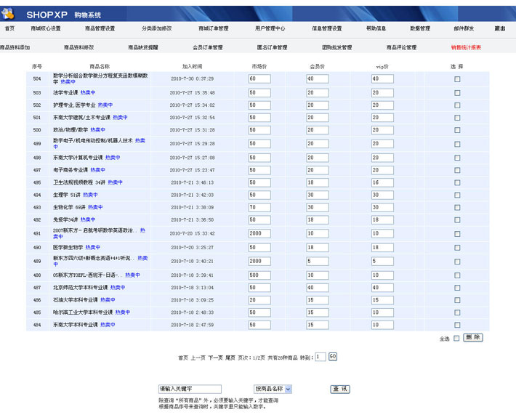This screenshot has width=516, height=420.
Task: Click 尾页 last page link
Action: click(x=230, y=358)
